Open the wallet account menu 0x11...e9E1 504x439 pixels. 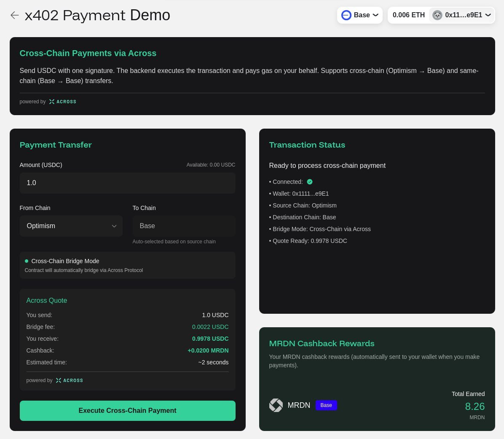click(462, 15)
